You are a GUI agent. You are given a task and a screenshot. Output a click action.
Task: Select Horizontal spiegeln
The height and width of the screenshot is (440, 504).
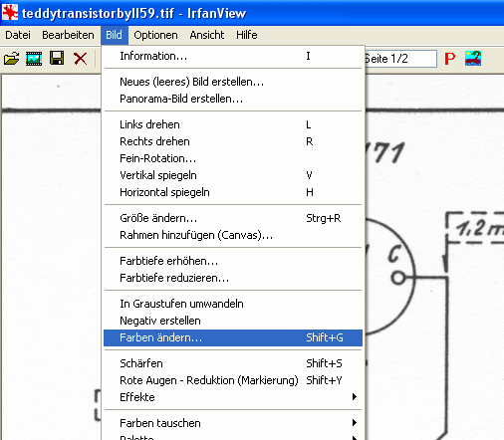pyautogui.click(x=233, y=192)
